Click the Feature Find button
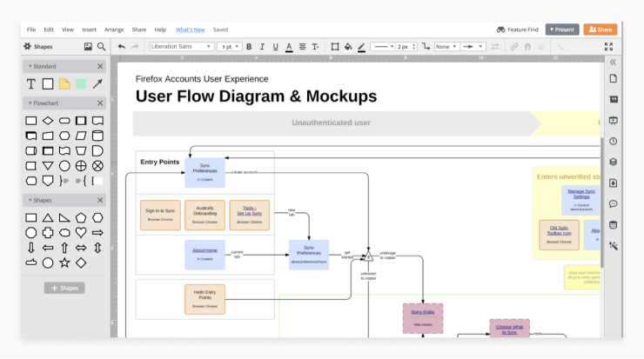644x359 pixels. [x=518, y=30]
